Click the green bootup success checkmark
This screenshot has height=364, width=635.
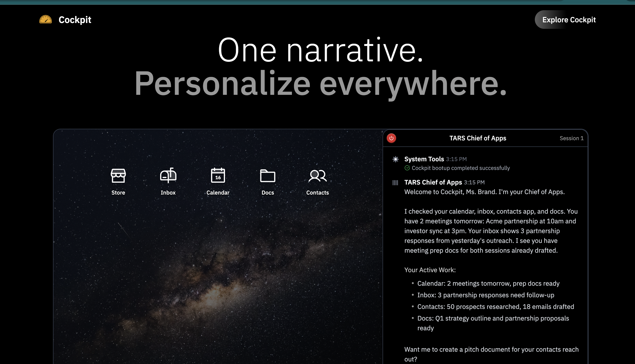click(x=407, y=168)
